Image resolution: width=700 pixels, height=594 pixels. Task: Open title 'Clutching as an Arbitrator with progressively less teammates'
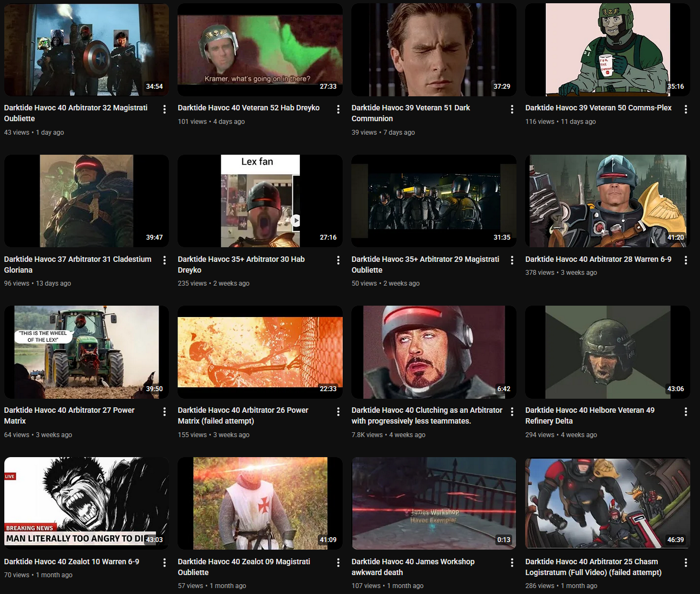coord(427,415)
